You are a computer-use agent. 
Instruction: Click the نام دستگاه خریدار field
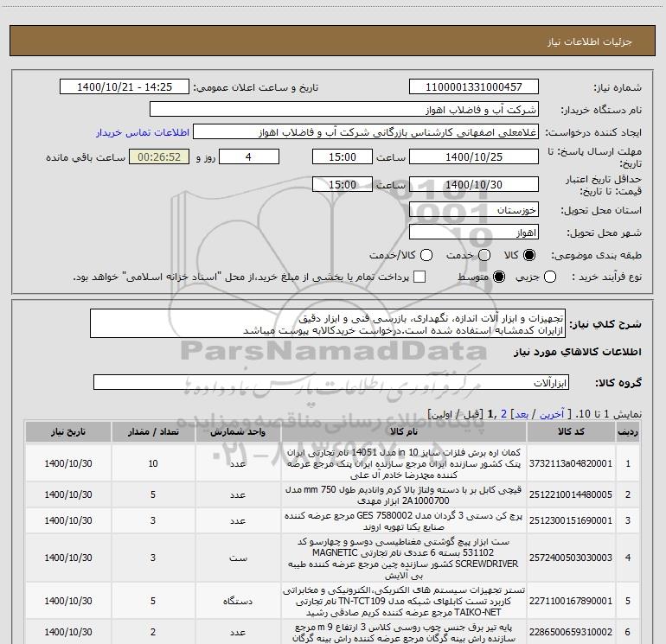point(344,110)
